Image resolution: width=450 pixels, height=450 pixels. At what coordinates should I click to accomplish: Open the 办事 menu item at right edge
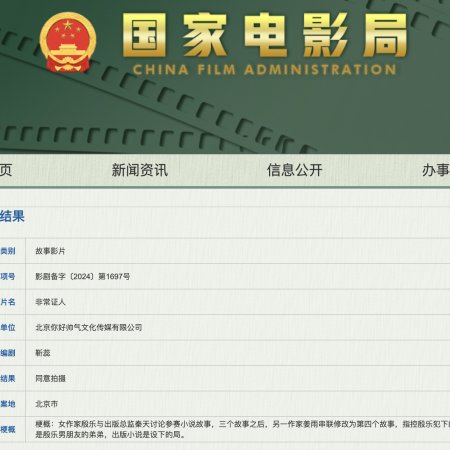(x=436, y=170)
